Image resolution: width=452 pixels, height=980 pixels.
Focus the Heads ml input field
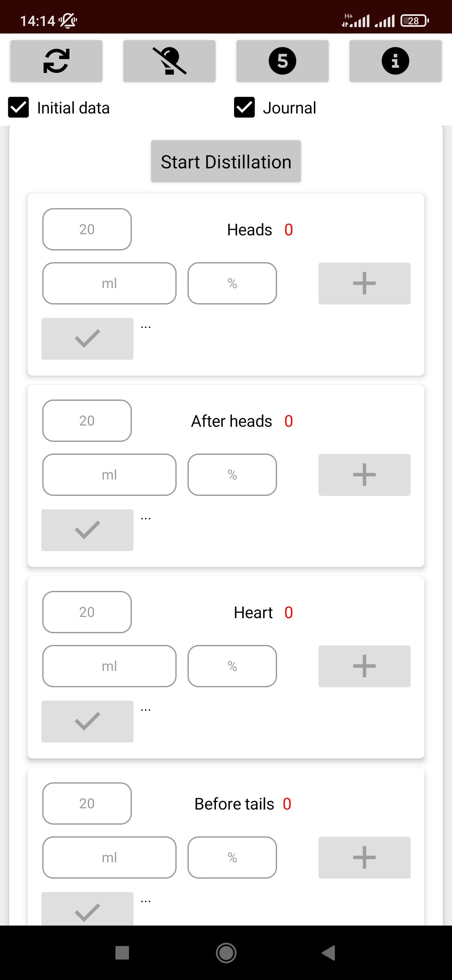pos(109,284)
